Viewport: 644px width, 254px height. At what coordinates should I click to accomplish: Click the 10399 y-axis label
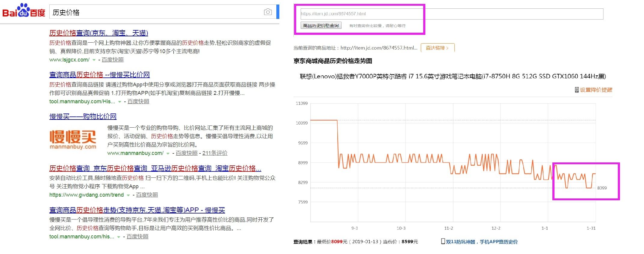pyautogui.click(x=302, y=123)
